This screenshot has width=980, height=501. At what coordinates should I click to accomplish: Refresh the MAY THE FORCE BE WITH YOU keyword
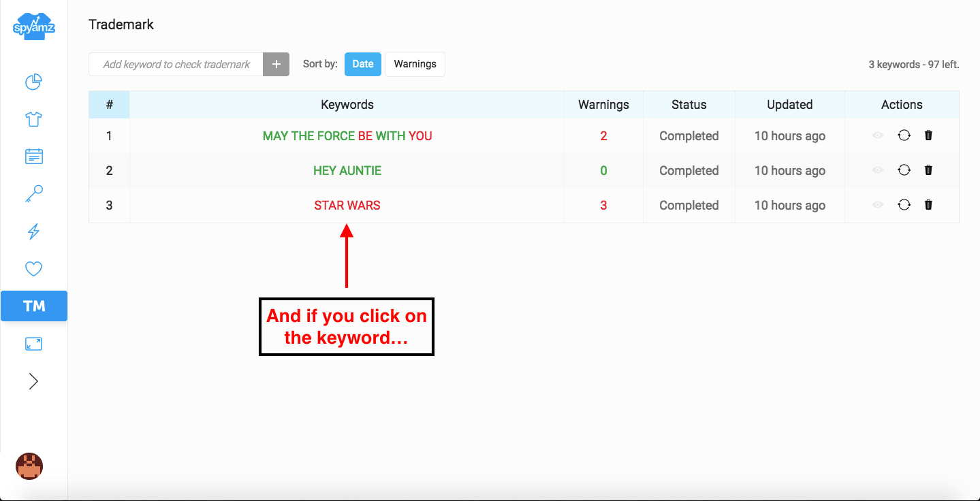tap(904, 135)
